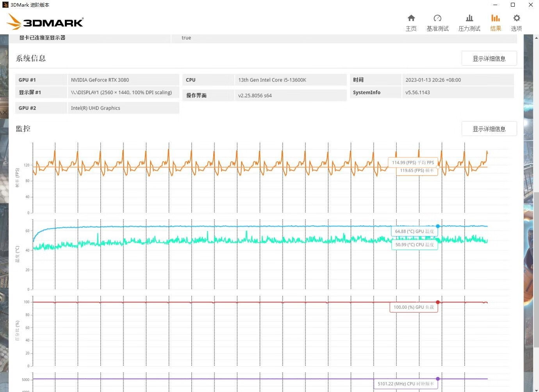
Task: Click the GPU #2 label cell
Action: tap(41, 108)
